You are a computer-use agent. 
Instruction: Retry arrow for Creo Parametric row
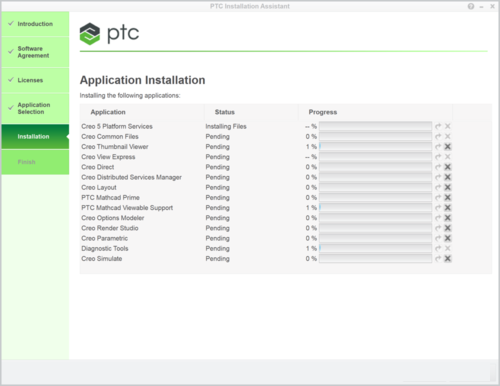tap(438, 238)
